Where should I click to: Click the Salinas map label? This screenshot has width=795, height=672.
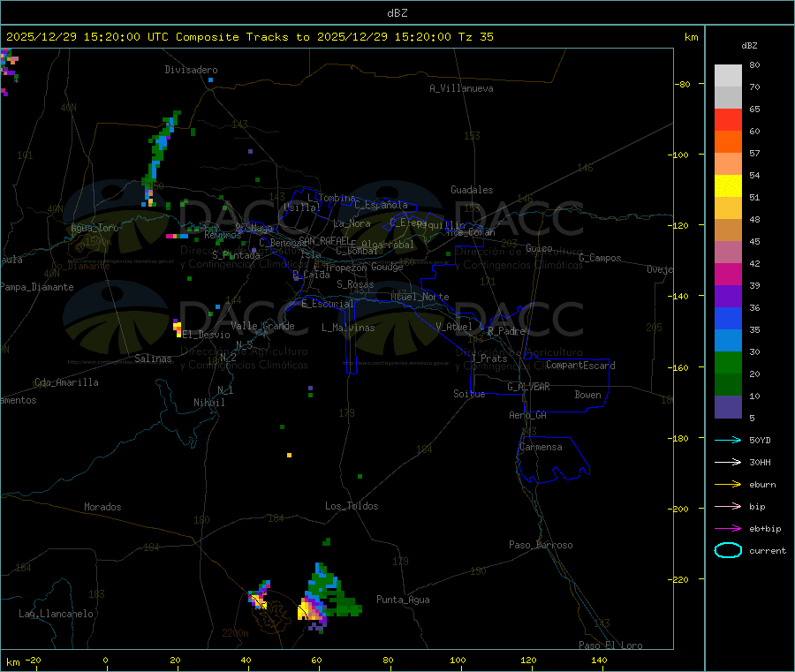click(x=153, y=359)
